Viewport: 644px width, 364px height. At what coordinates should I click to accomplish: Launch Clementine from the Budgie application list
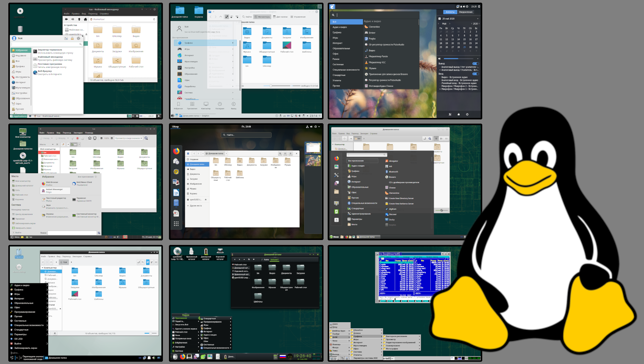[374, 27]
